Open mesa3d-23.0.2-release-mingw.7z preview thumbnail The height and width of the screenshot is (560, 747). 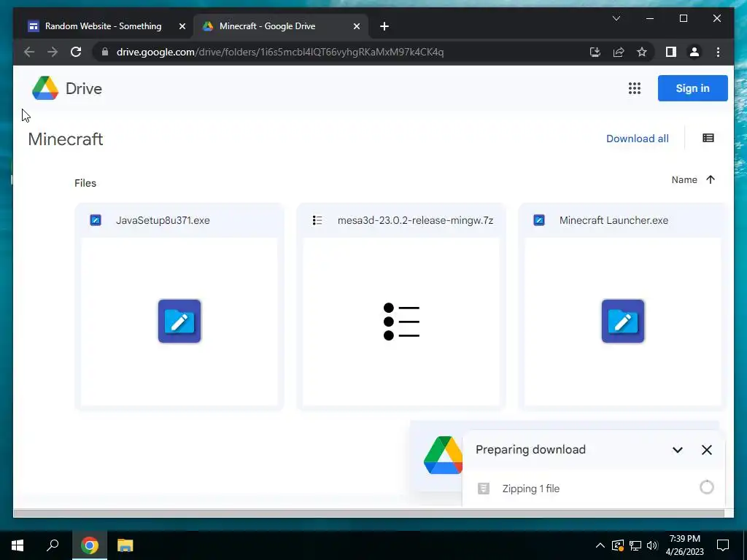point(401,322)
